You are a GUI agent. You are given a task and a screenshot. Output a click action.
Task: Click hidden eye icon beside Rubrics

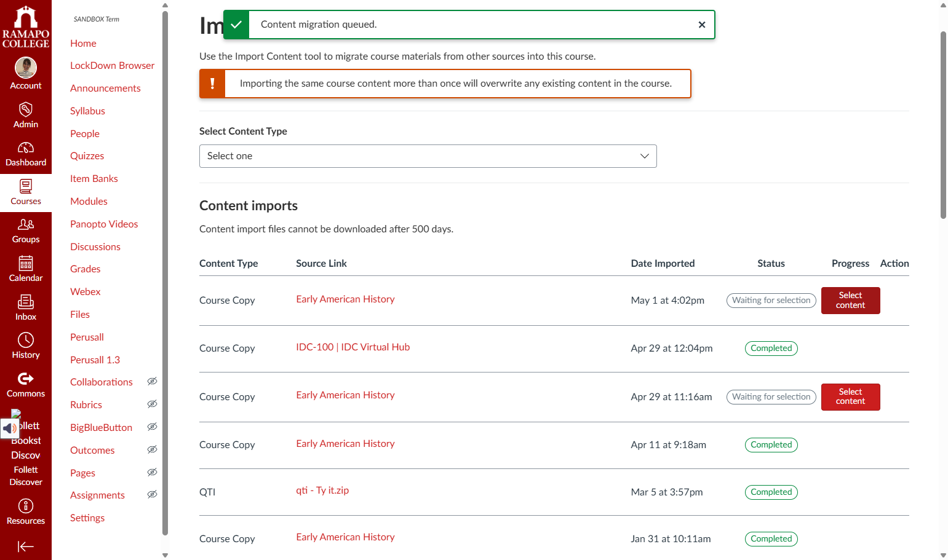click(x=152, y=404)
